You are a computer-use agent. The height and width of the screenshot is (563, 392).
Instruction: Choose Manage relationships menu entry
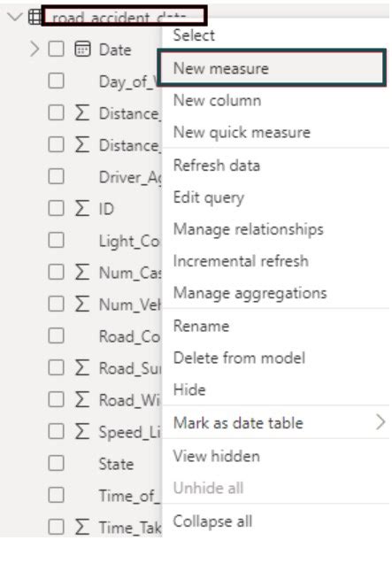[x=248, y=229]
